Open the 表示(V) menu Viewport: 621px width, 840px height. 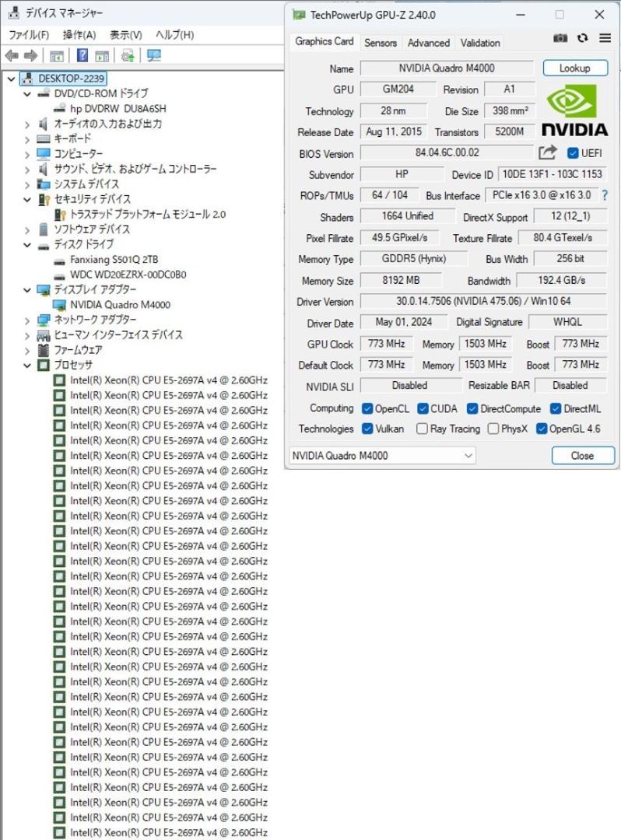click(x=126, y=35)
